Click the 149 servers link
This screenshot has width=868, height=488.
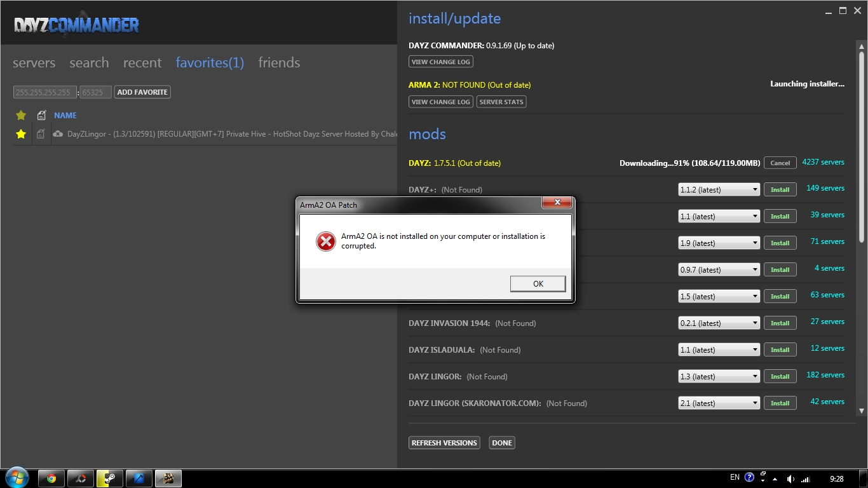coord(825,188)
